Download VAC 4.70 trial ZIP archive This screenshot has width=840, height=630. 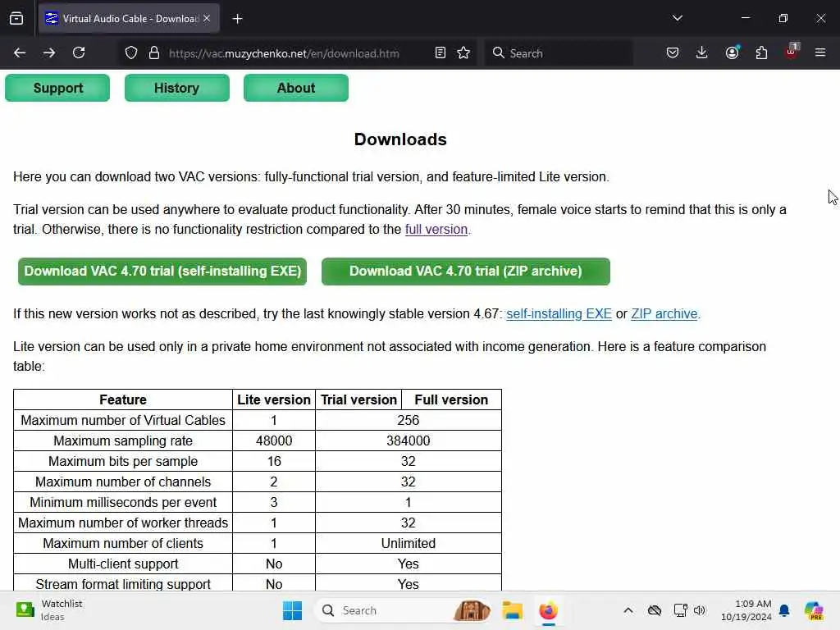[x=466, y=271]
